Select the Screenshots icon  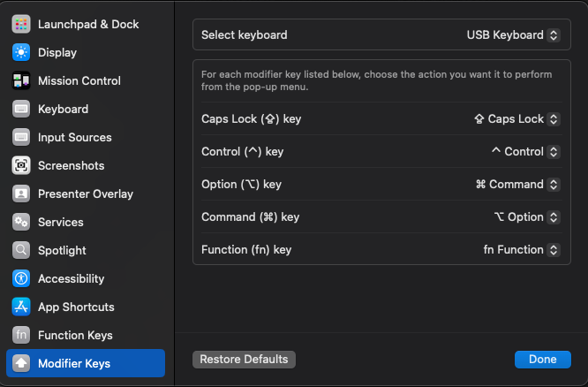click(x=21, y=165)
